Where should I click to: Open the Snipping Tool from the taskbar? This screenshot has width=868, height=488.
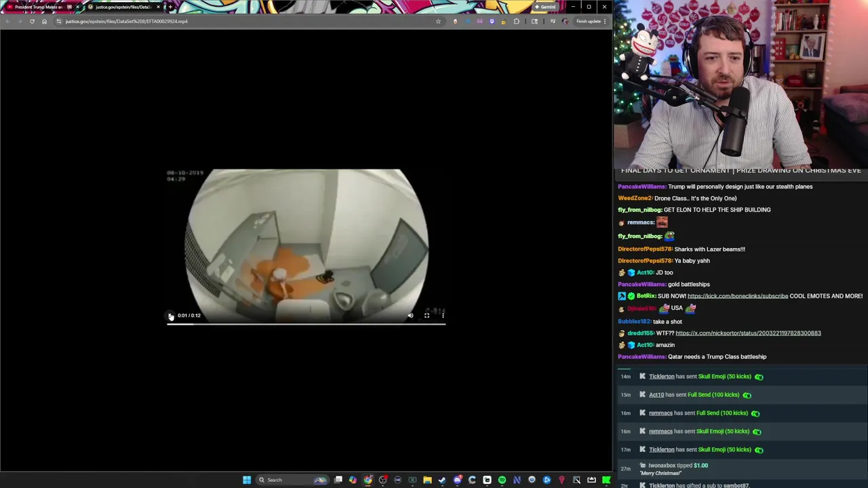click(576, 480)
